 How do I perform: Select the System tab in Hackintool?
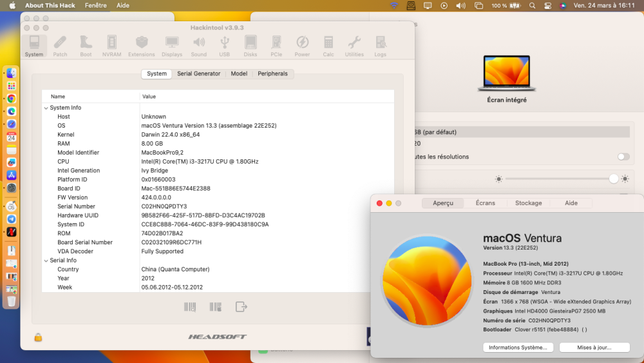point(157,74)
